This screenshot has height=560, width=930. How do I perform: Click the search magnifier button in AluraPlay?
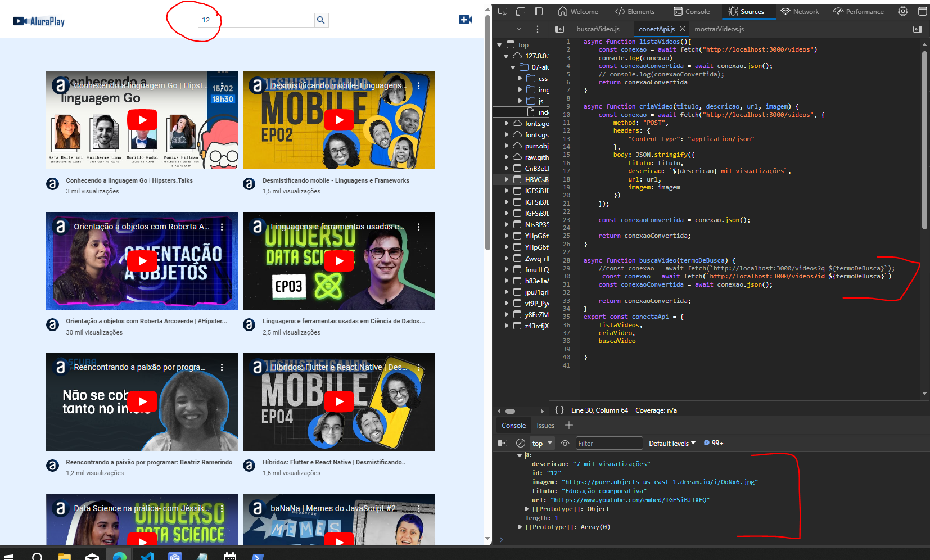pos(321,20)
